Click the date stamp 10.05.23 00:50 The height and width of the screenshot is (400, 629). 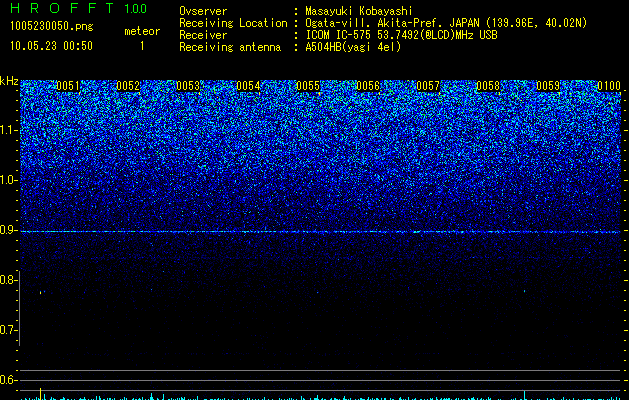(51, 46)
